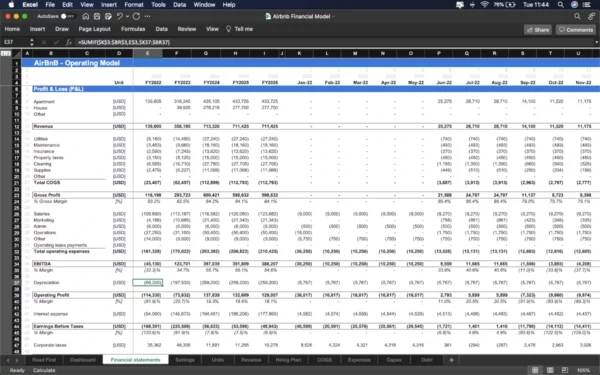Open the Undo history dropdown arrow
Viewport: 600px width, 375px height.
click(127, 16)
